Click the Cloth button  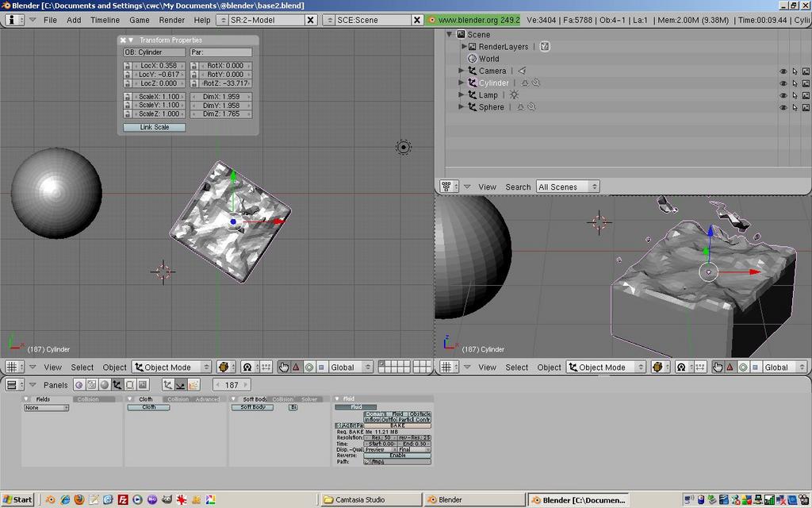[148, 407]
